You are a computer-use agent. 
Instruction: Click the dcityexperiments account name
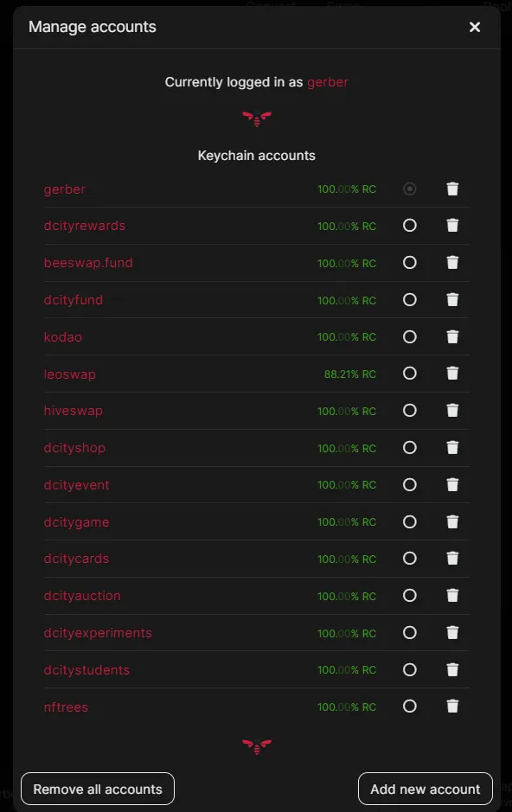(x=98, y=633)
